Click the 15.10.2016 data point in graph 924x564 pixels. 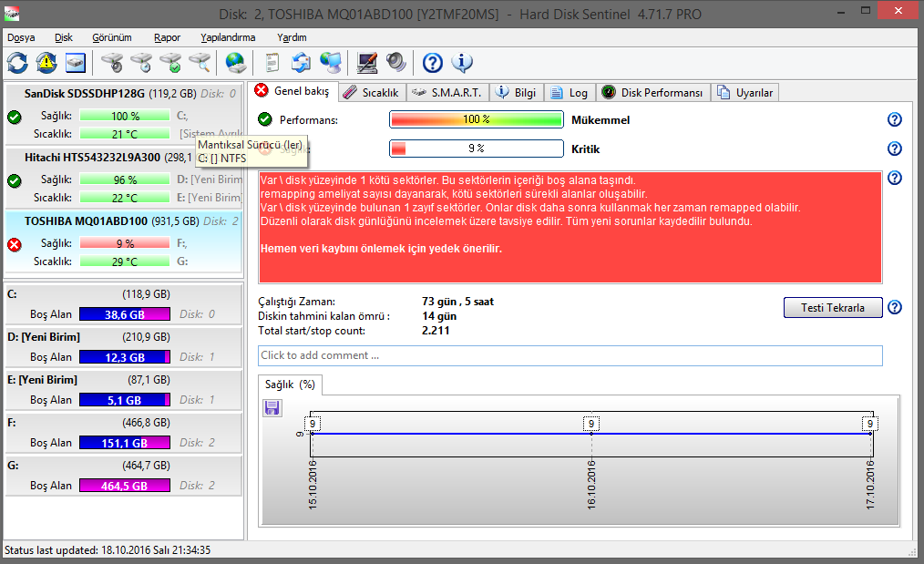pos(313,434)
